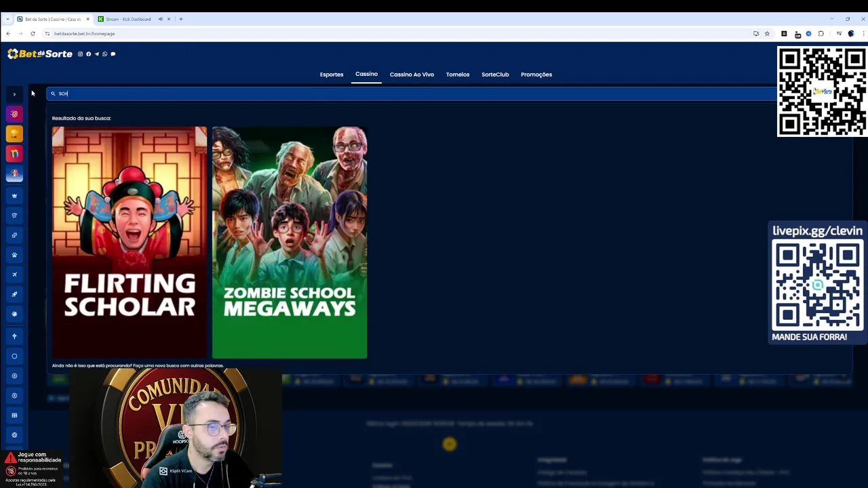
Task: Close the Kick Dashboard tab
Action: click(169, 19)
